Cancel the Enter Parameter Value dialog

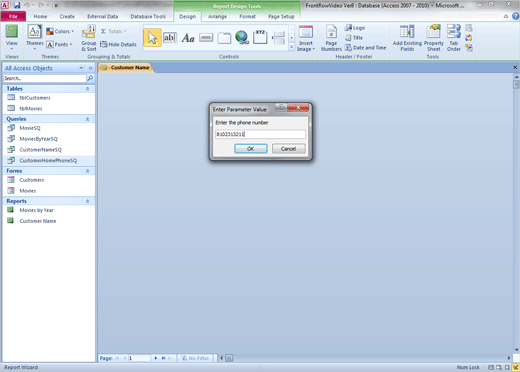click(x=288, y=149)
